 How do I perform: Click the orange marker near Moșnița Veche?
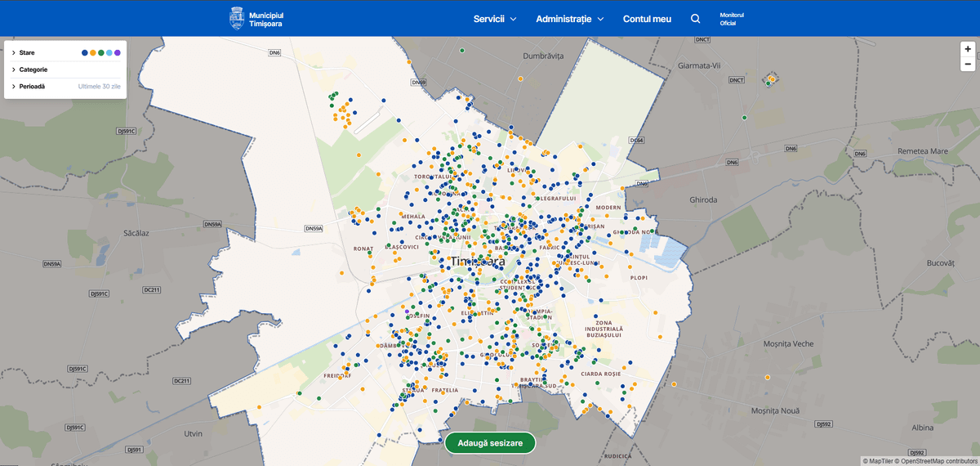768,377
